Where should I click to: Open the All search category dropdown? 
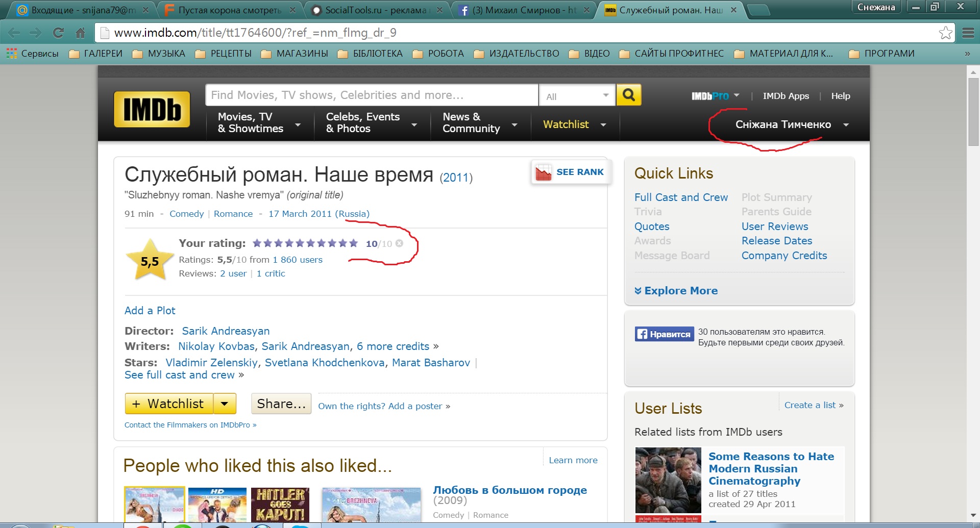point(577,95)
